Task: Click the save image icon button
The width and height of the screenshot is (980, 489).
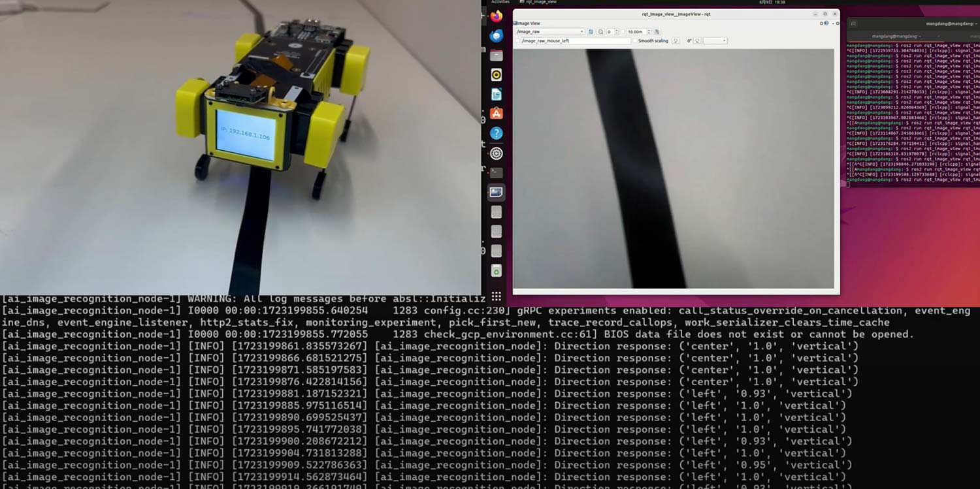Action: pos(657,31)
